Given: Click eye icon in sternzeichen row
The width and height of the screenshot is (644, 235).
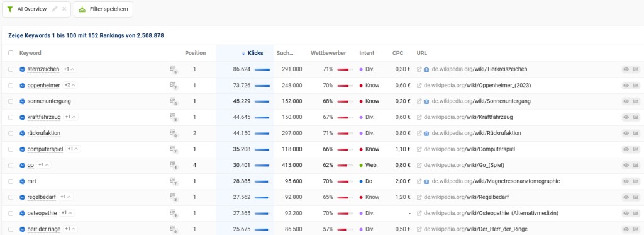Looking at the screenshot, I should [x=626, y=69].
